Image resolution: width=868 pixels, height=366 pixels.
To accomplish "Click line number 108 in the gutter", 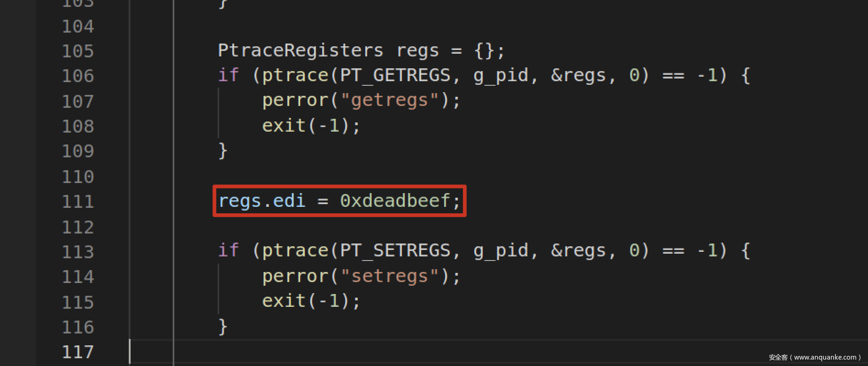I will (78, 126).
